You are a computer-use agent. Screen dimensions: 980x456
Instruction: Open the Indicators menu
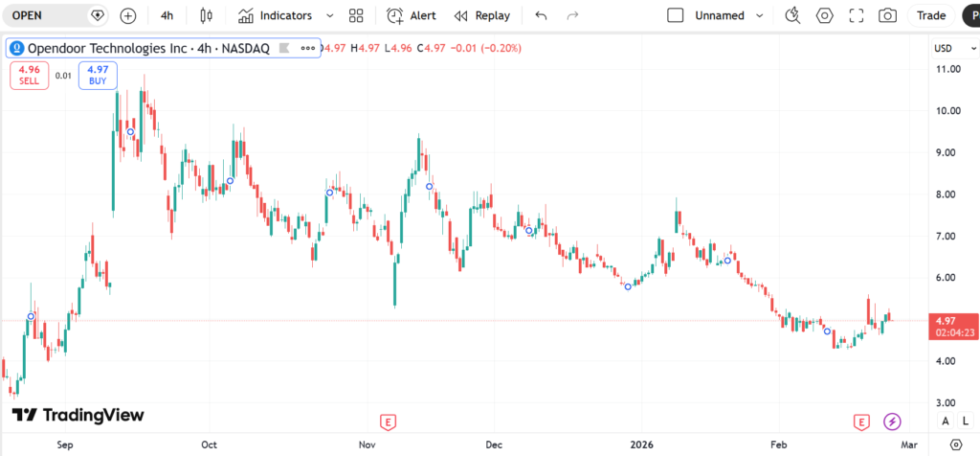(276, 15)
